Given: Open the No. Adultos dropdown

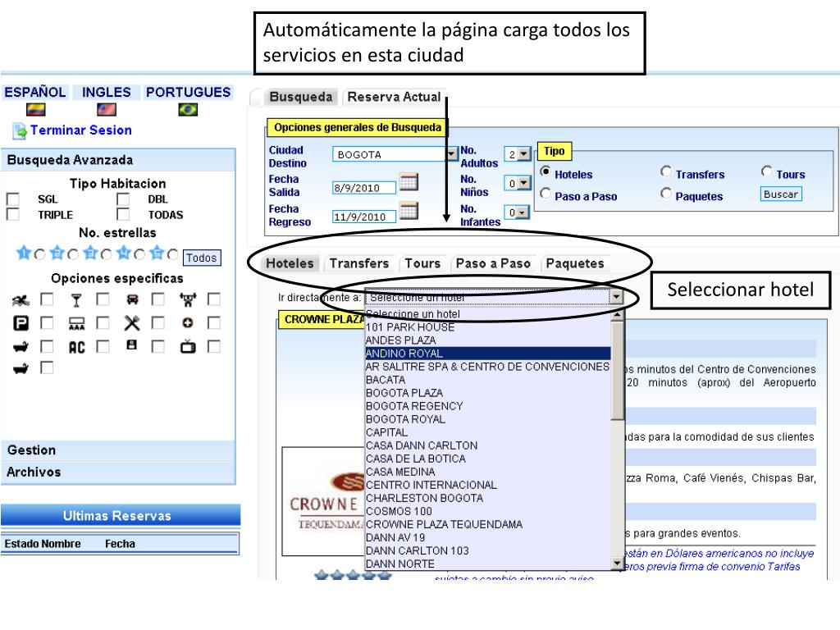Looking at the screenshot, I should pyautogui.click(x=518, y=154).
